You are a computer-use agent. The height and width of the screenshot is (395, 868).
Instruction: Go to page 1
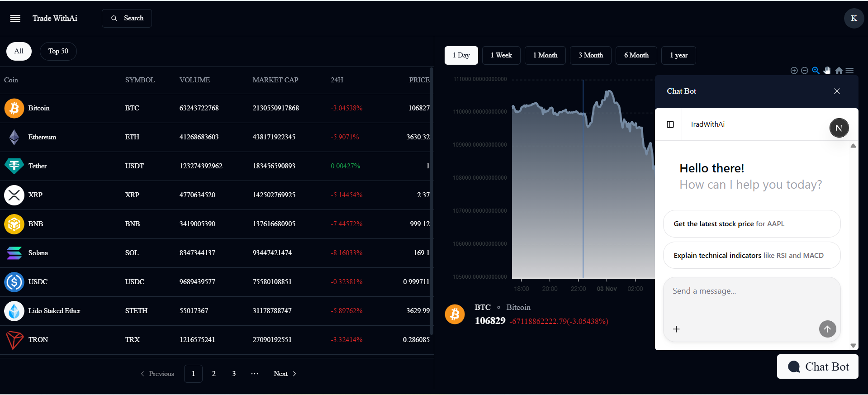(x=193, y=374)
